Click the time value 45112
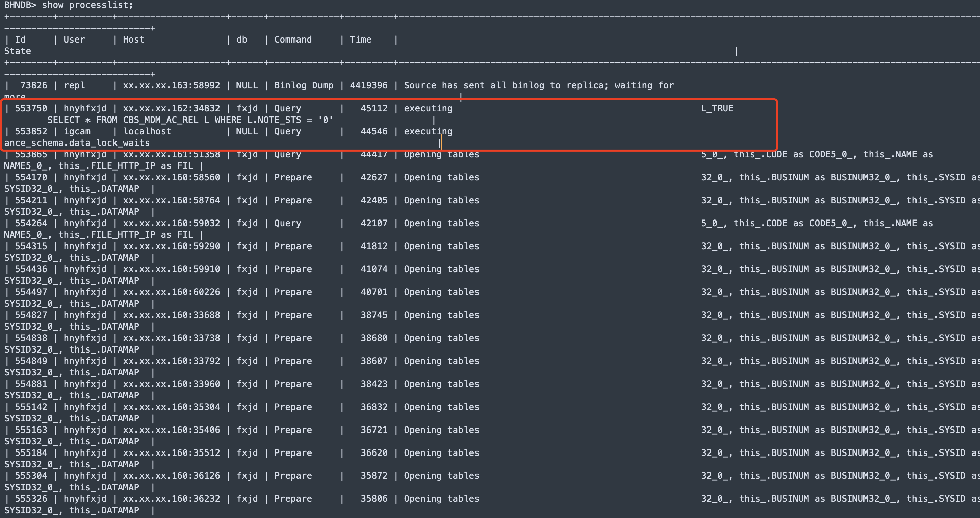980x518 pixels. pos(373,108)
